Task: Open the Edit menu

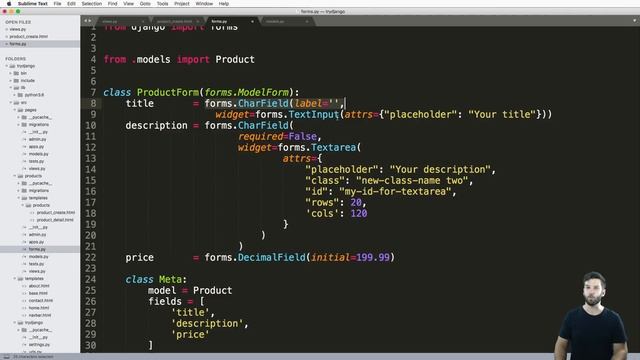Action: (71, 4)
